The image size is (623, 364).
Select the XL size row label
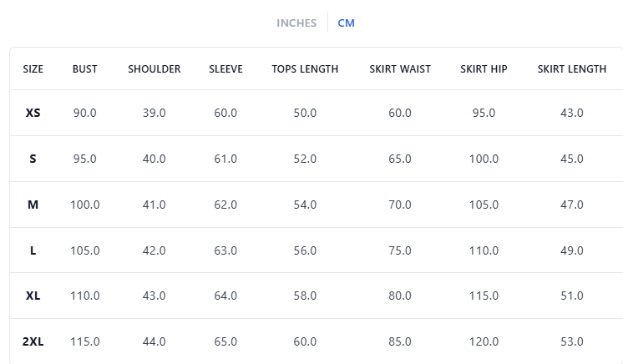(x=33, y=296)
